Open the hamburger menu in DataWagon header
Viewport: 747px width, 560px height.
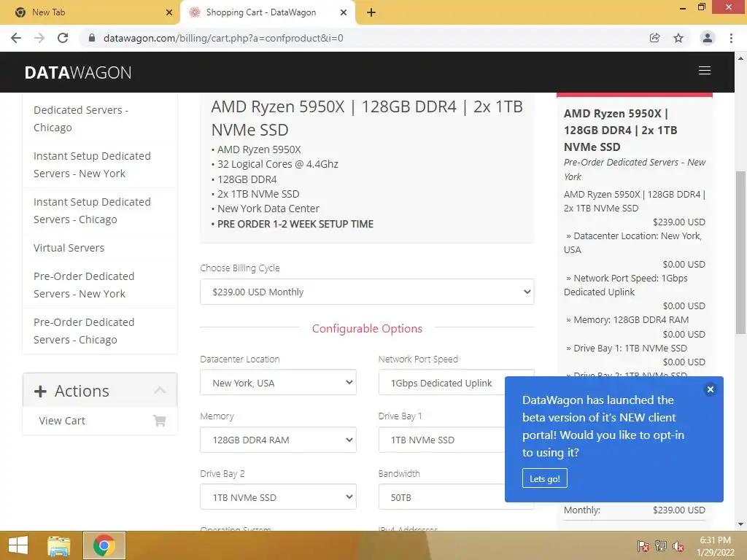(x=704, y=71)
